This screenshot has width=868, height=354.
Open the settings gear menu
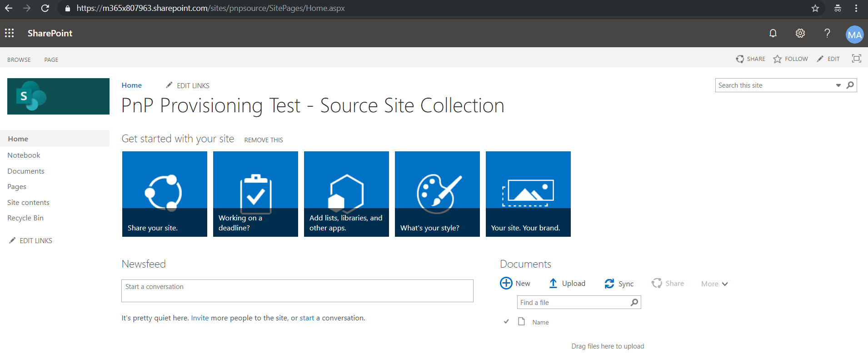pyautogui.click(x=800, y=33)
